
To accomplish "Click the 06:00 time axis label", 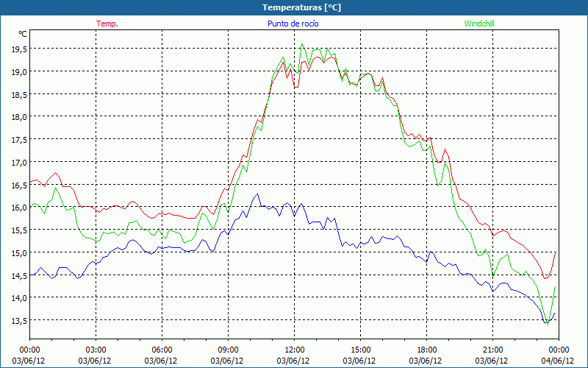I will tap(162, 350).
